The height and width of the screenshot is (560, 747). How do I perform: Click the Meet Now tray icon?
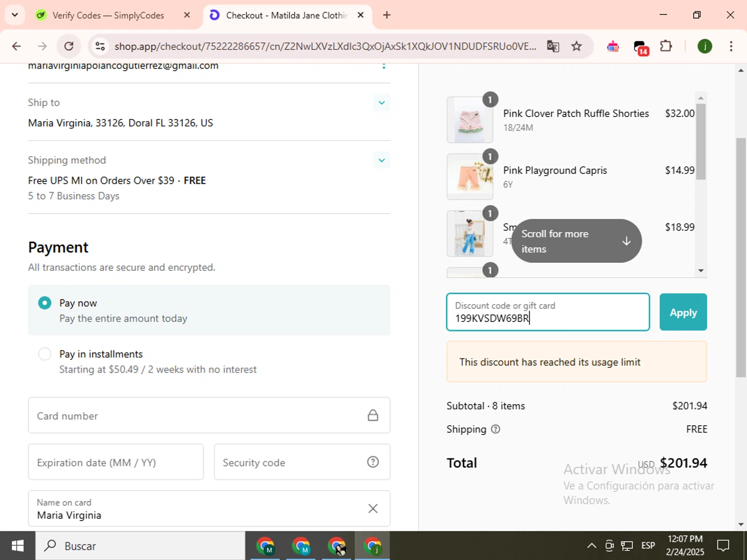(609, 546)
